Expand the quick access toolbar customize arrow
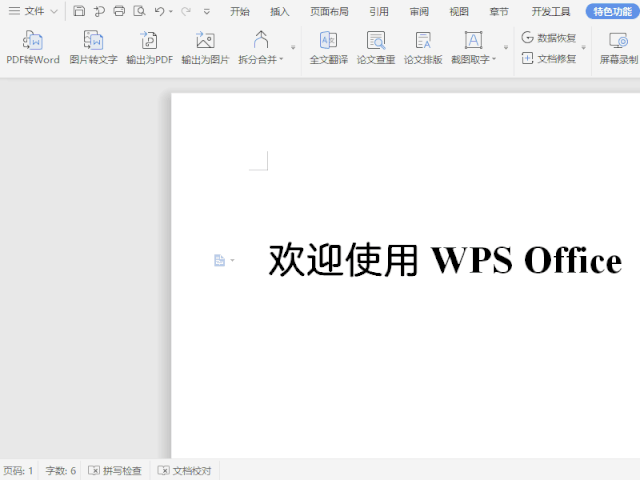The image size is (640, 480). (207, 11)
